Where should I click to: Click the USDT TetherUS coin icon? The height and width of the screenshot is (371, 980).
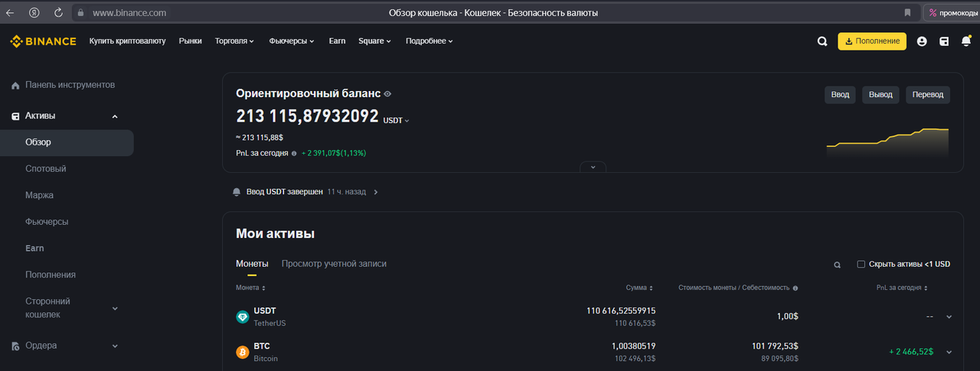tap(243, 317)
